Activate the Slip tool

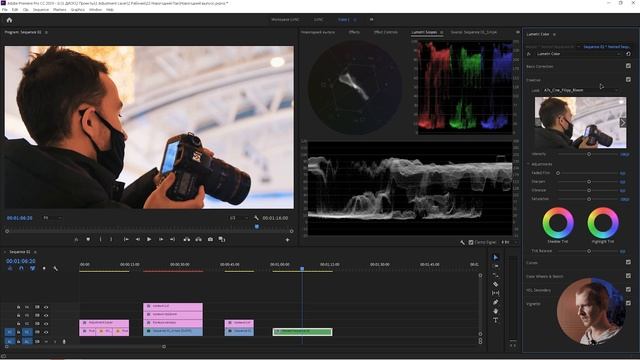[x=496, y=293]
